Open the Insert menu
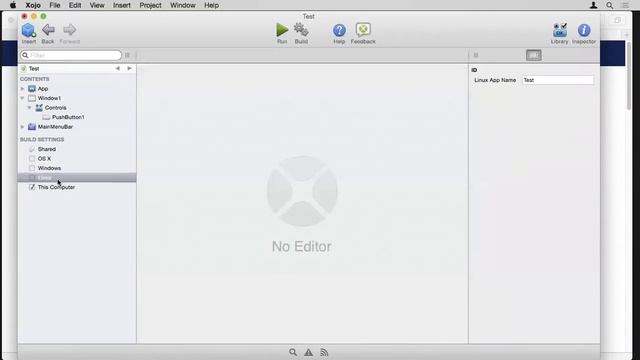 pyautogui.click(x=122, y=5)
